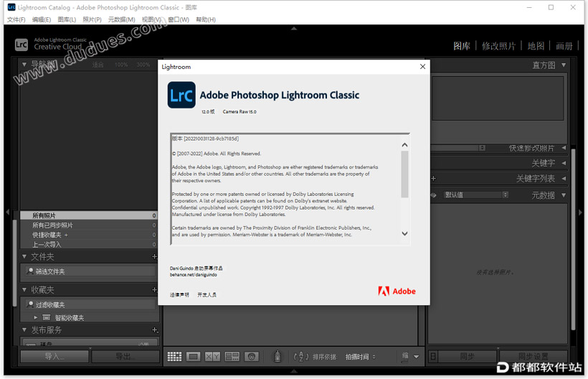Open the 照片(P) menu
This screenshot has width=588, height=379.
(x=92, y=19)
